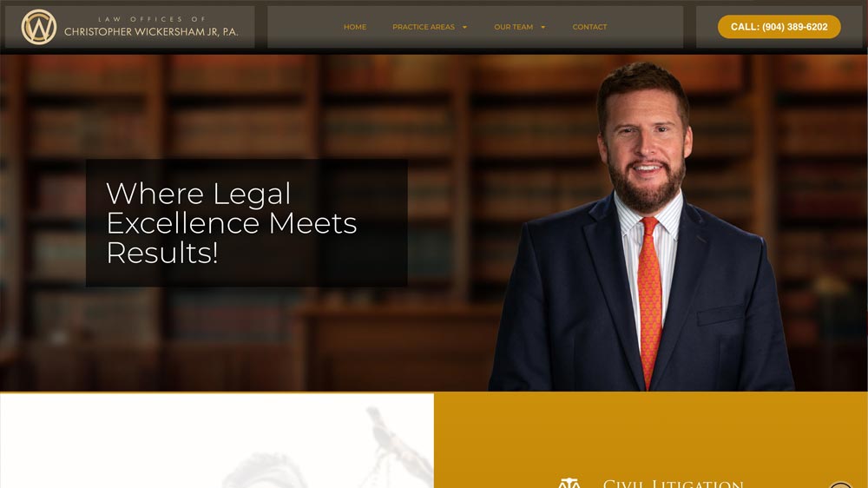Image resolution: width=868 pixels, height=488 pixels.
Task: Open the Civil Litigation heading
Action: [673, 484]
